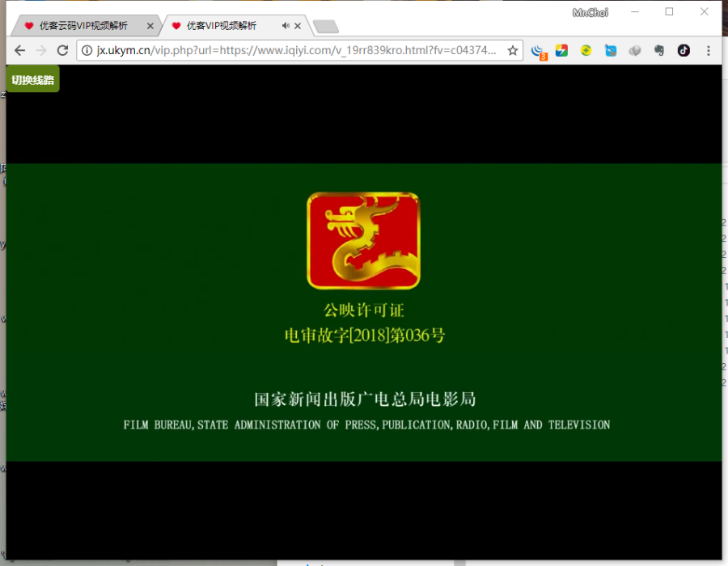Click the FILM BUREAU English caption line
Viewport: 728px width, 566px height.
[366, 425]
